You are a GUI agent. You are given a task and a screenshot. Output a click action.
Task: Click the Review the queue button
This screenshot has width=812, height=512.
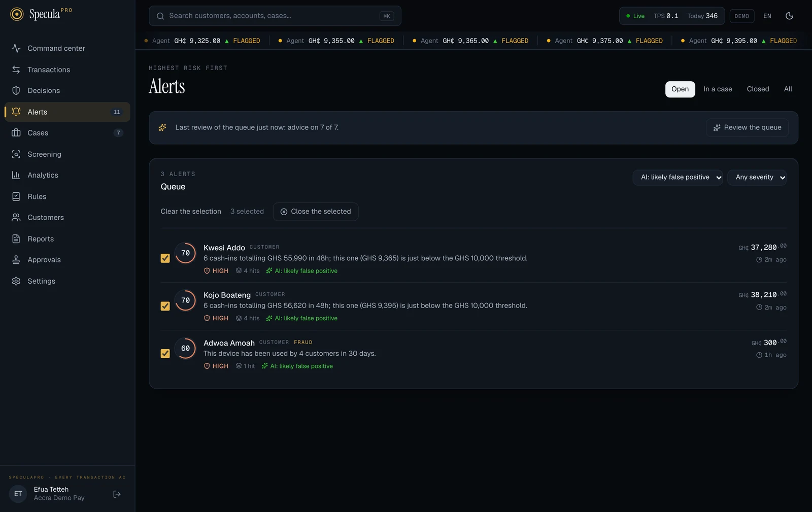click(x=747, y=128)
